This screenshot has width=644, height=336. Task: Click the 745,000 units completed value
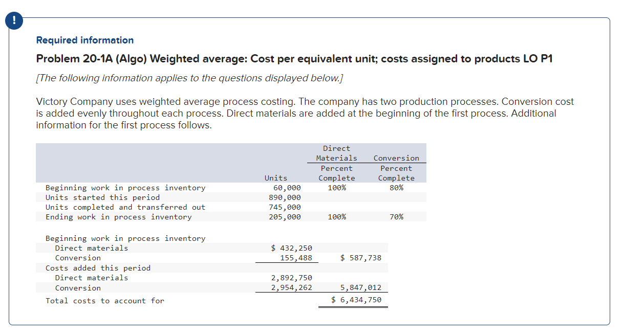pyautogui.click(x=285, y=207)
